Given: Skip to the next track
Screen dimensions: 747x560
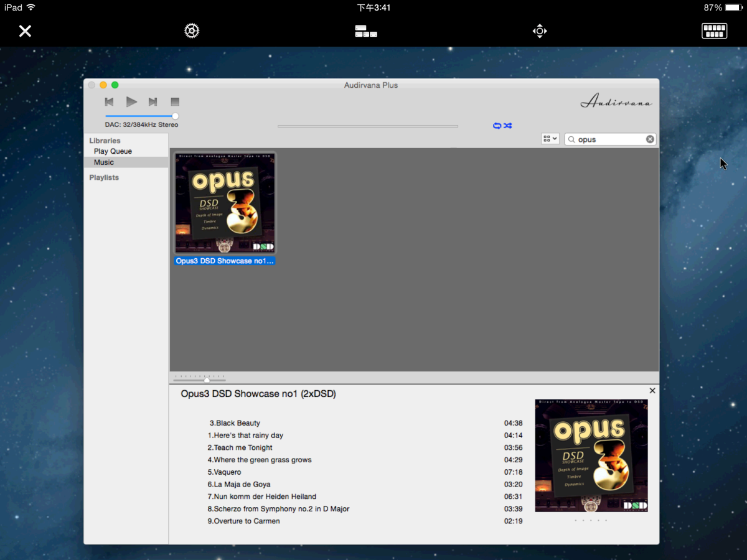Looking at the screenshot, I should 153,101.
